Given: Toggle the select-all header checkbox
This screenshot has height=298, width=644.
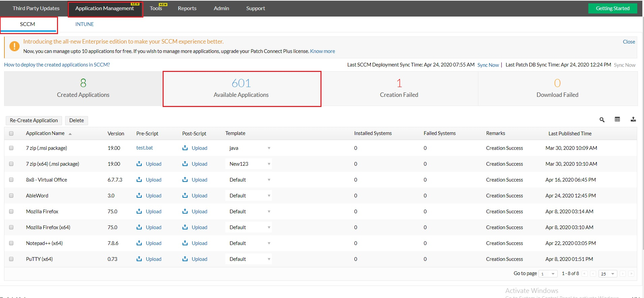Looking at the screenshot, I should 11,133.
